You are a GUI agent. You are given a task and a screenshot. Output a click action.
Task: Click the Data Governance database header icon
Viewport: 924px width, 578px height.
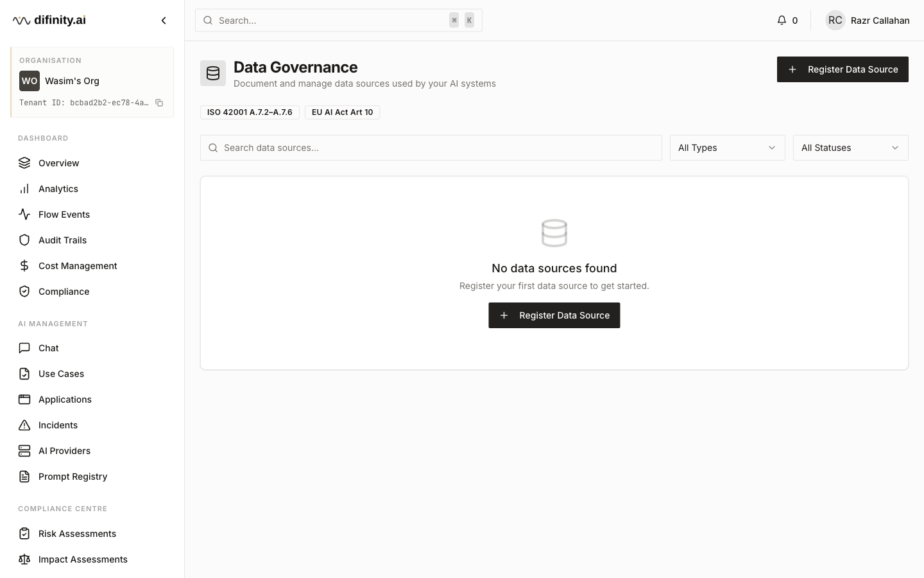tap(213, 73)
